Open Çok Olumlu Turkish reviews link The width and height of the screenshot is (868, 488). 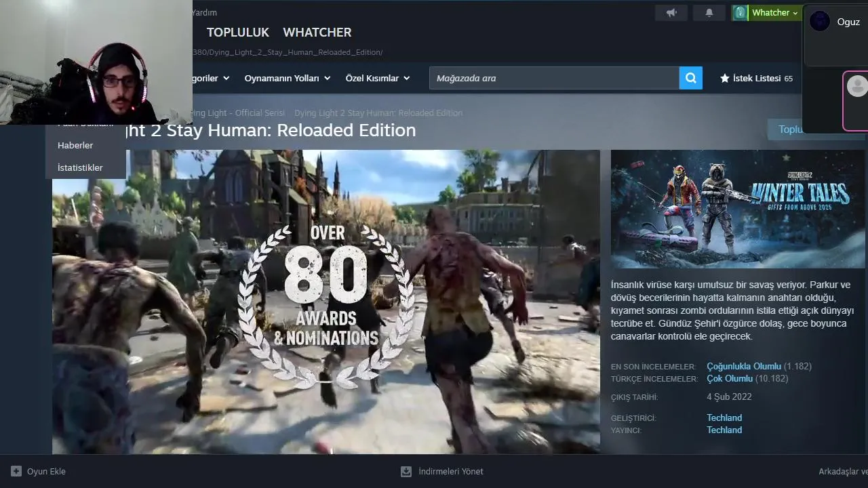pyautogui.click(x=730, y=378)
